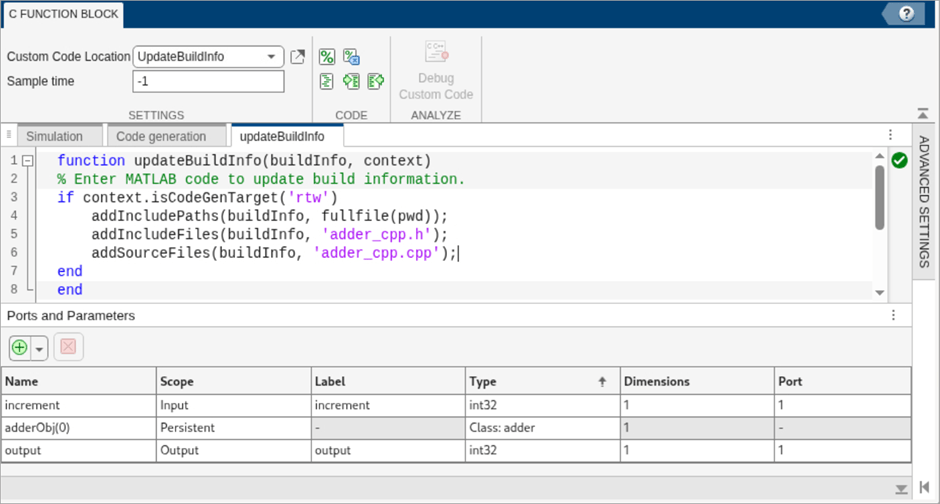The height and width of the screenshot is (504, 940).
Task: Sort by the Type column header
Action: [x=543, y=381]
